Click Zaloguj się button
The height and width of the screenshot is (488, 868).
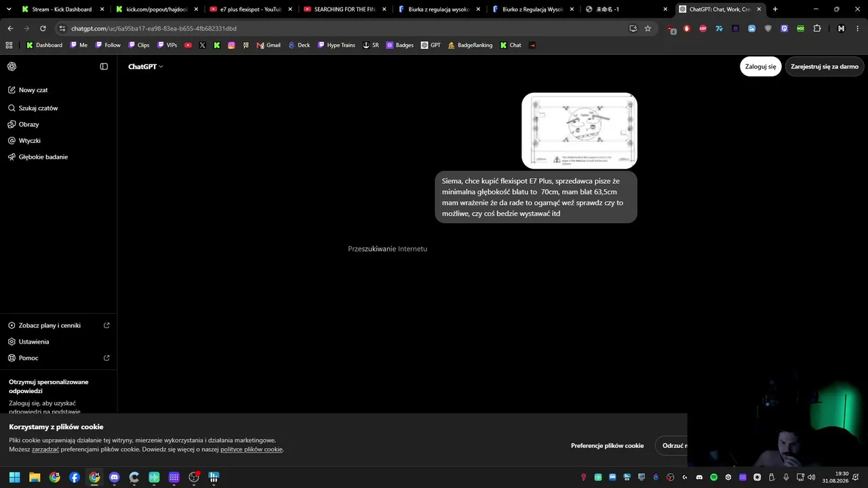[760, 66]
